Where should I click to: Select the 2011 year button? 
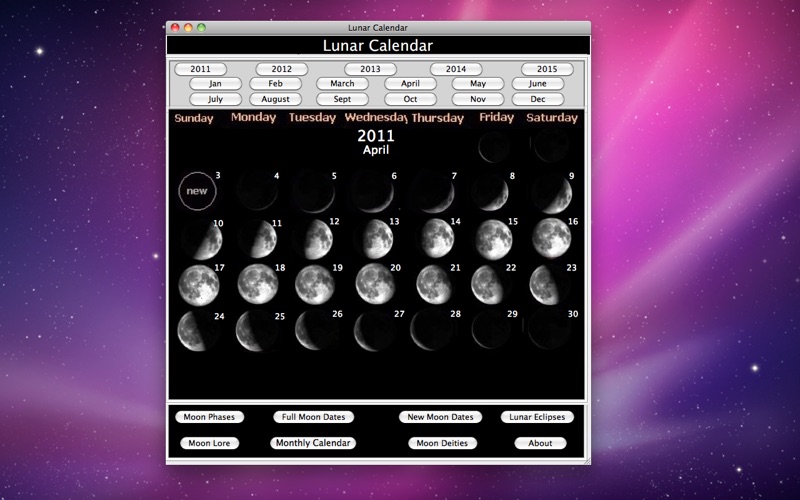[201, 69]
